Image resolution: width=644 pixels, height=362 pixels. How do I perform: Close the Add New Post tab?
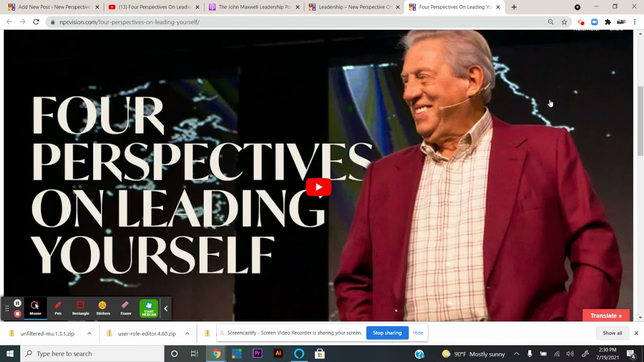click(97, 7)
